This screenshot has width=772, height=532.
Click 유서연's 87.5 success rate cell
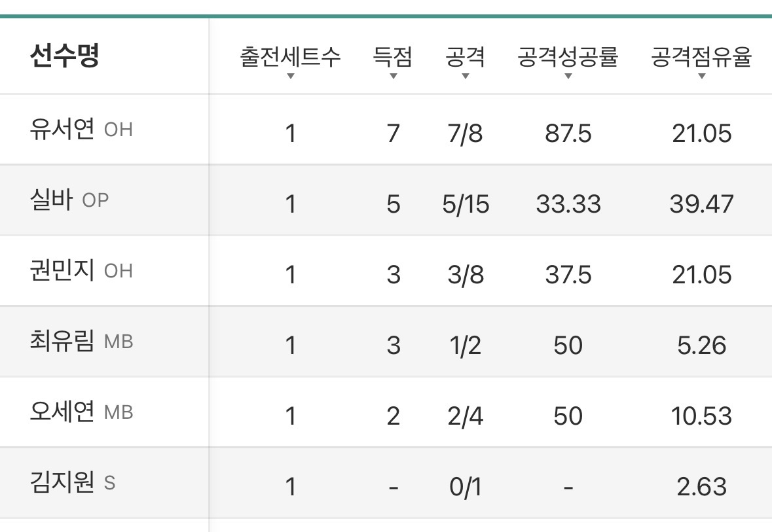(x=568, y=133)
